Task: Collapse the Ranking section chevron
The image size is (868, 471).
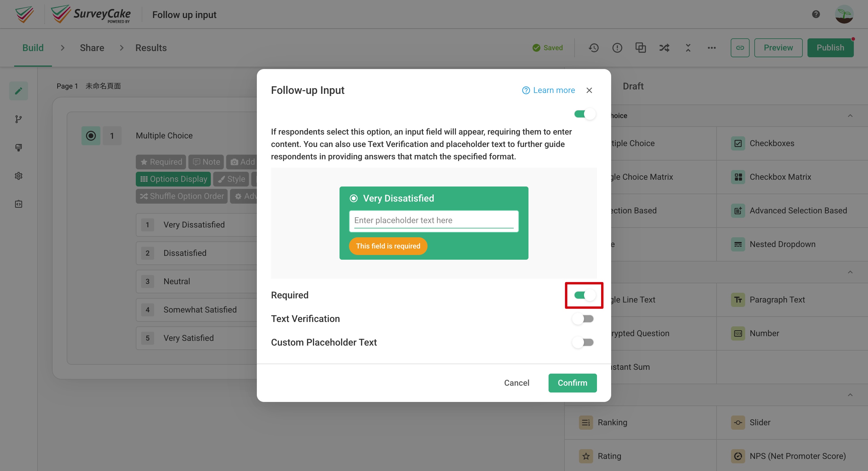Action: 851,395
